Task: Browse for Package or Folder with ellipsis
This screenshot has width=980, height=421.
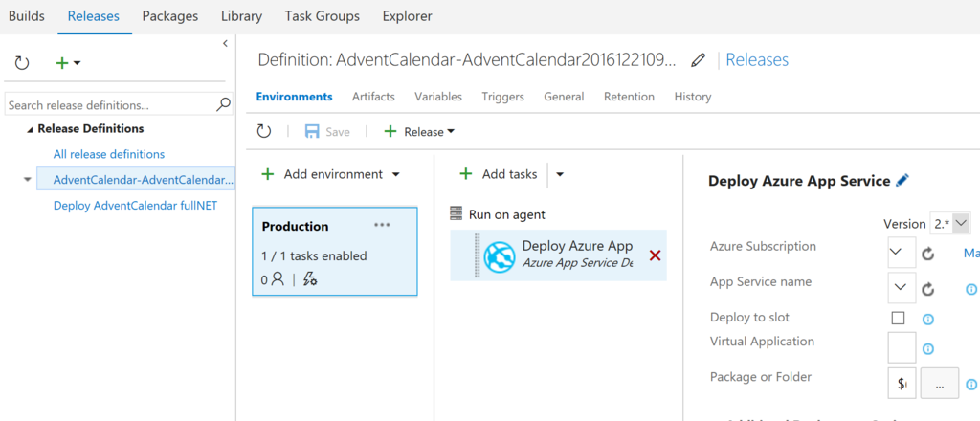Action: 940,383
